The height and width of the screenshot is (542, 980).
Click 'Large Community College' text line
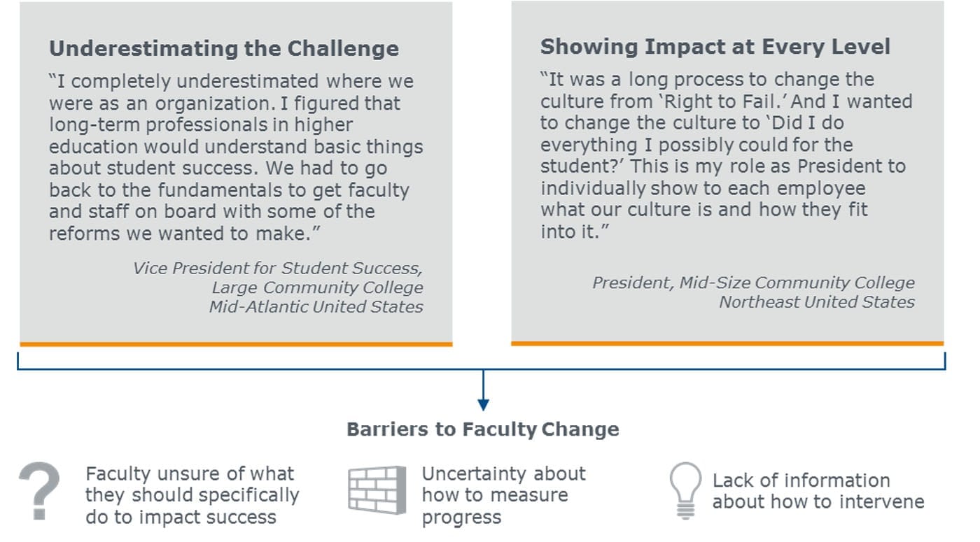tap(318, 287)
